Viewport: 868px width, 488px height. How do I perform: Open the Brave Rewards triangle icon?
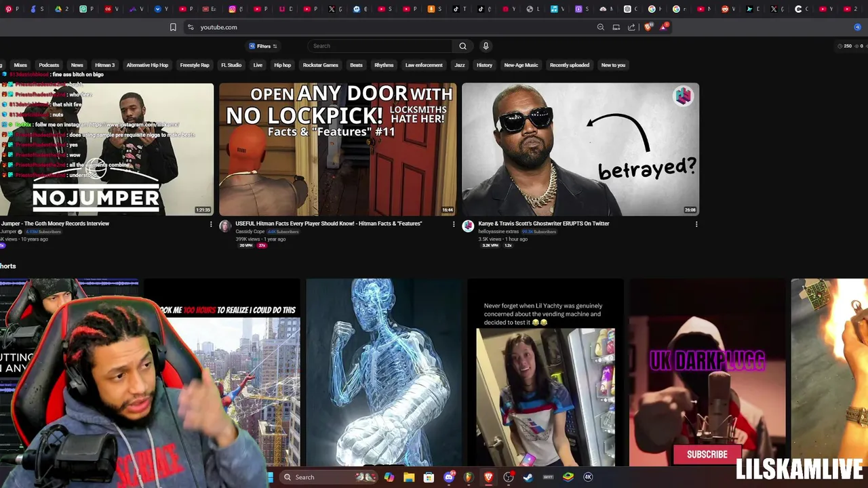click(664, 27)
